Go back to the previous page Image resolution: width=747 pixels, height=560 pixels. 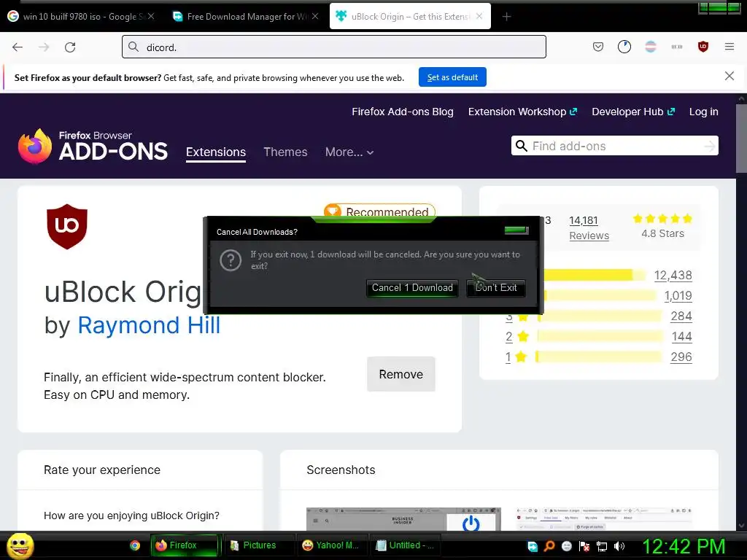[18, 47]
